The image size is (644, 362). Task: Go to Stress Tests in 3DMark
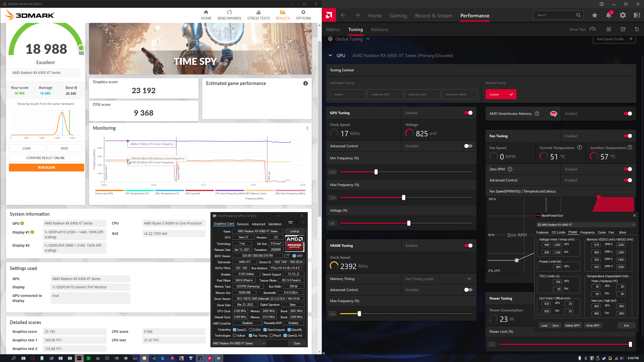point(258,15)
